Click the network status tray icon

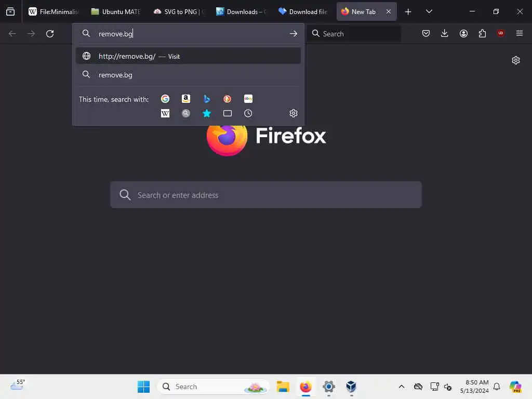point(434,387)
